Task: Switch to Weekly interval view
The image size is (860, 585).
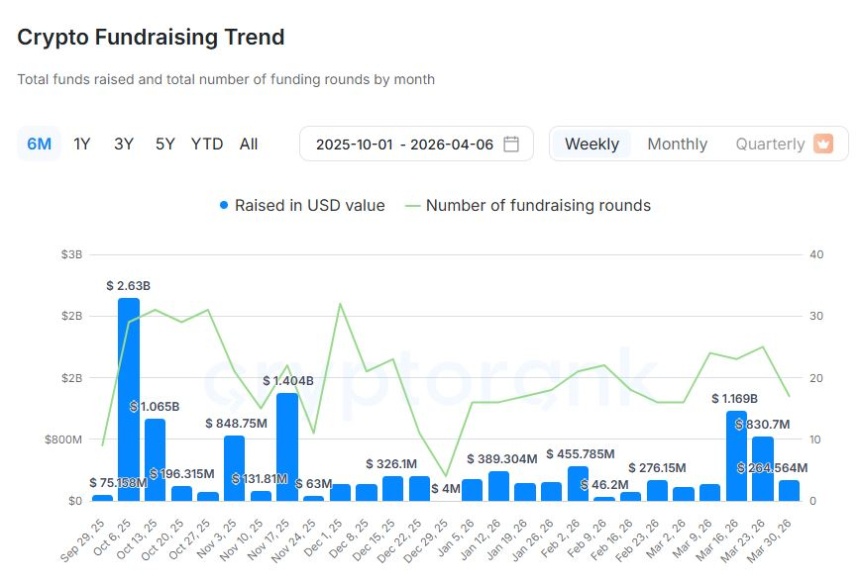Action: click(592, 144)
